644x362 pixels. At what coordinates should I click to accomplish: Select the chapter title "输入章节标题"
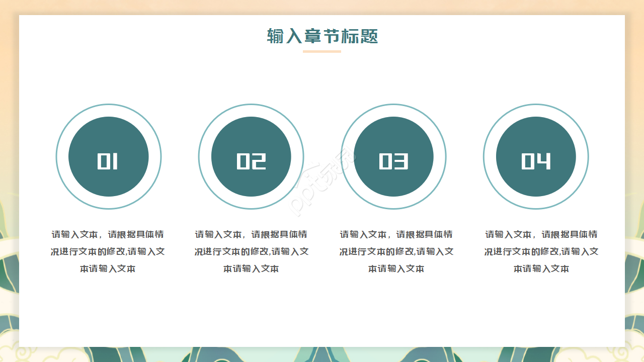pos(322,36)
